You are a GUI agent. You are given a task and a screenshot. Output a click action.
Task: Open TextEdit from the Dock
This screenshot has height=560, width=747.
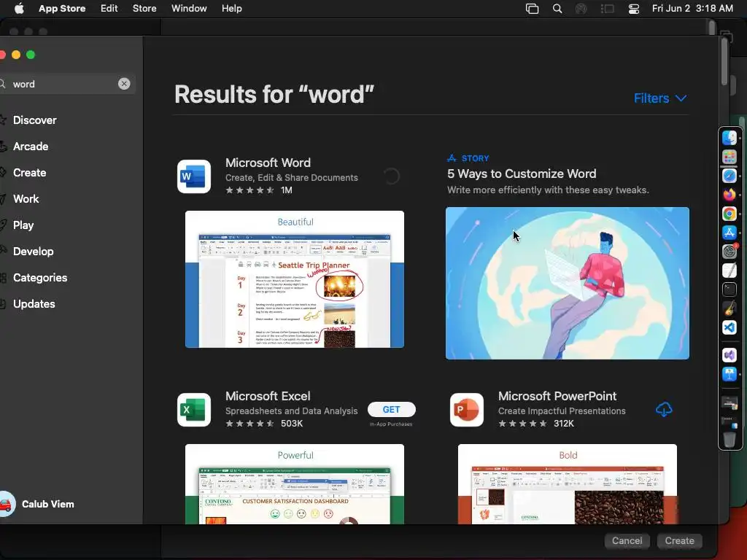click(x=729, y=270)
